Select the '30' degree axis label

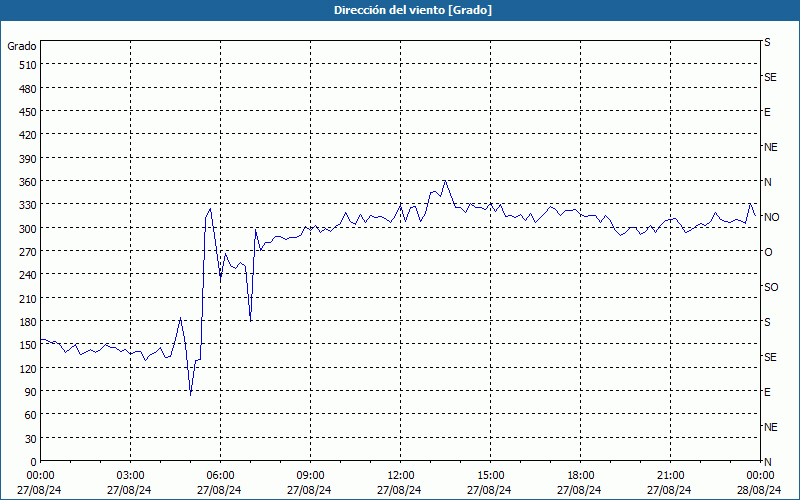coord(31,439)
